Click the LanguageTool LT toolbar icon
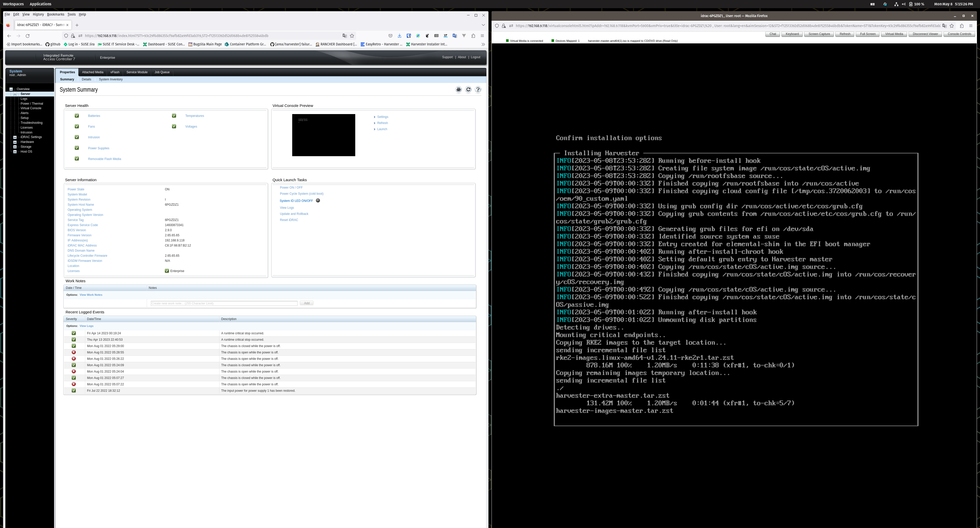 tap(445, 35)
